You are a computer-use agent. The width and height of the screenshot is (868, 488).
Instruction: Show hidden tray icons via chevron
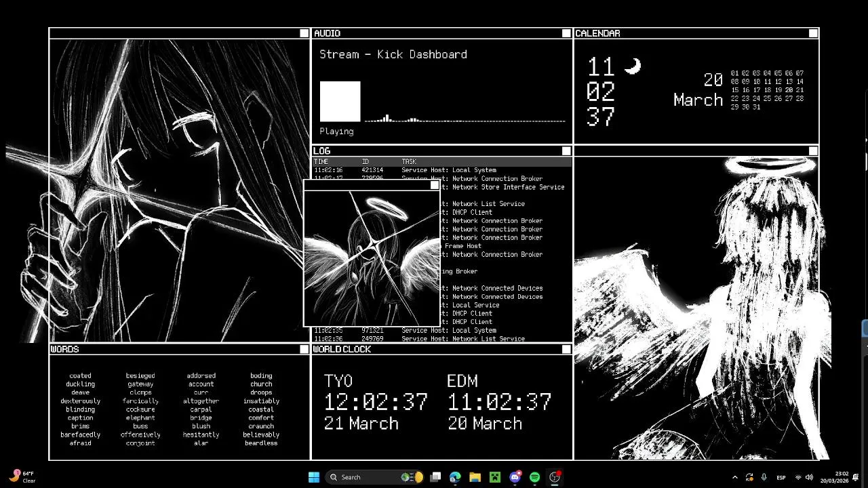pos(735,477)
